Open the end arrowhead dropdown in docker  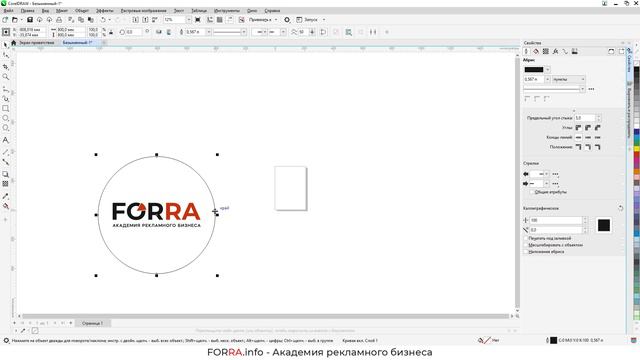tap(547, 184)
